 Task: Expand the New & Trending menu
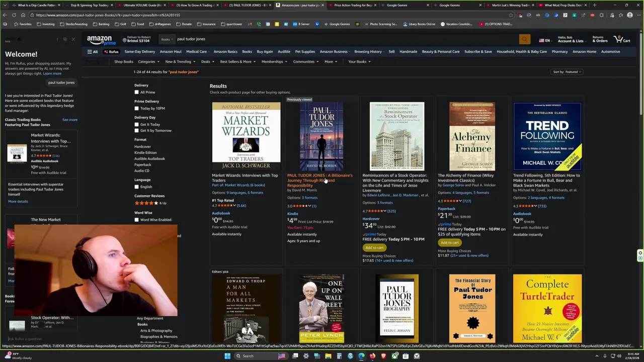(180, 62)
